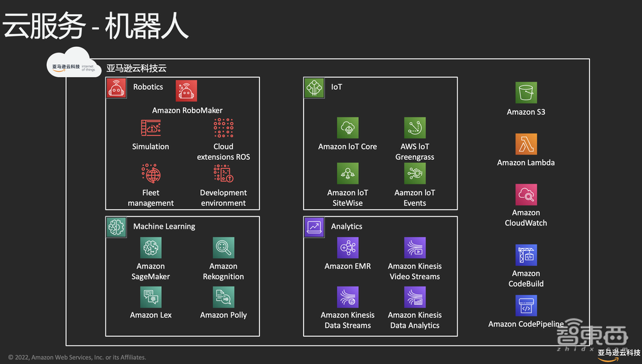Open the Amazon S3 bucket icon
642x364 pixels.
click(x=526, y=93)
